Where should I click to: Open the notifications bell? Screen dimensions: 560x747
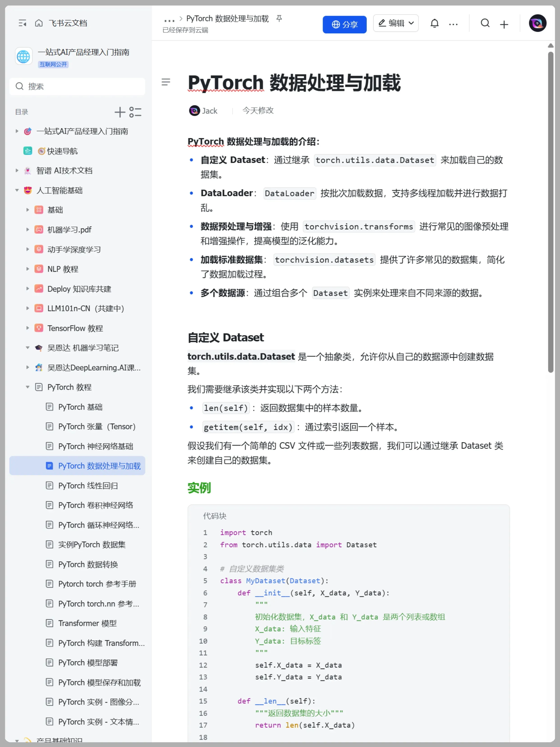point(434,23)
